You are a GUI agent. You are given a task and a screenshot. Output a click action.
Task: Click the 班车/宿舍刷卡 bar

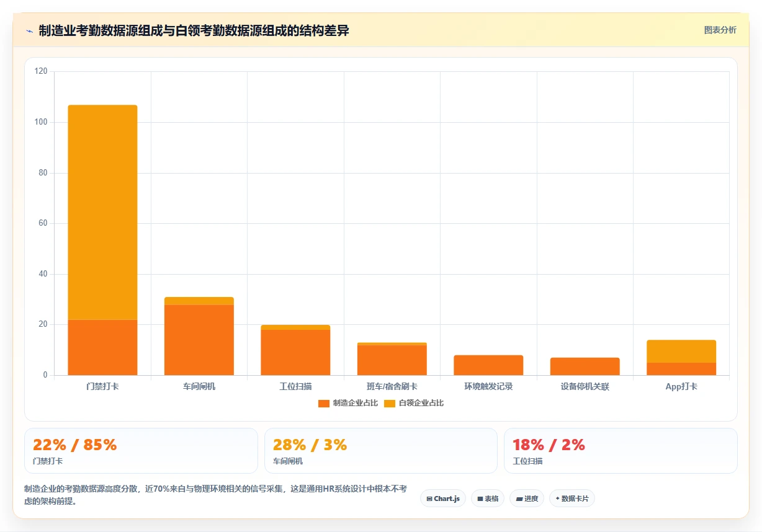[392, 358]
